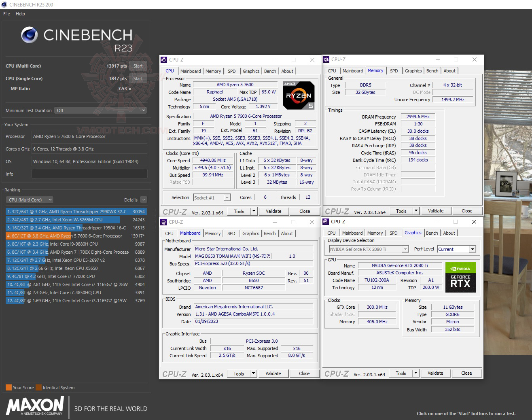This screenshot has height=420, width=532.
Task: Open the Display Device Selection dropdown
Action: click(x=369, y=249)
